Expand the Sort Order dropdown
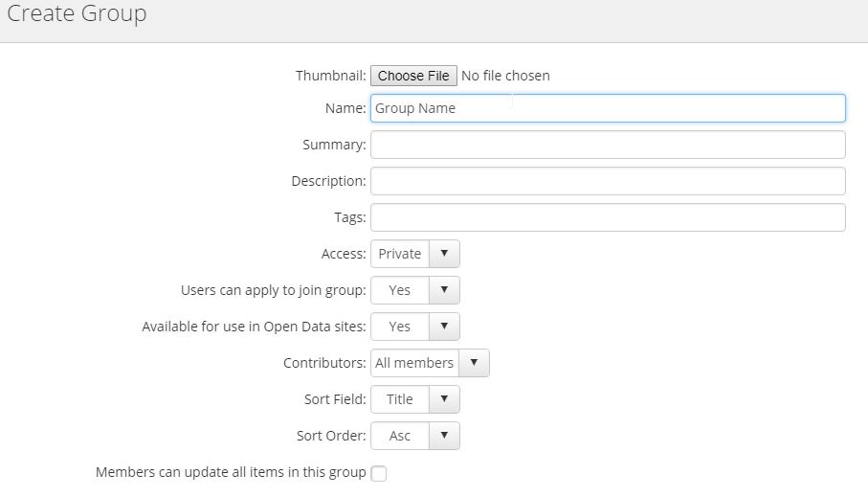This screenshot has height=497, width=868. pyautogui.click(x=444, y=436)
